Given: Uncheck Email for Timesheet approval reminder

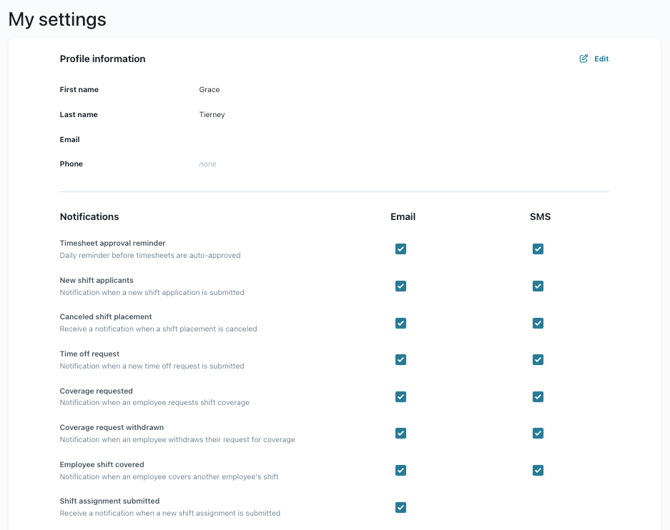Looking at the screenshot, I should click(x=401, y=249).
